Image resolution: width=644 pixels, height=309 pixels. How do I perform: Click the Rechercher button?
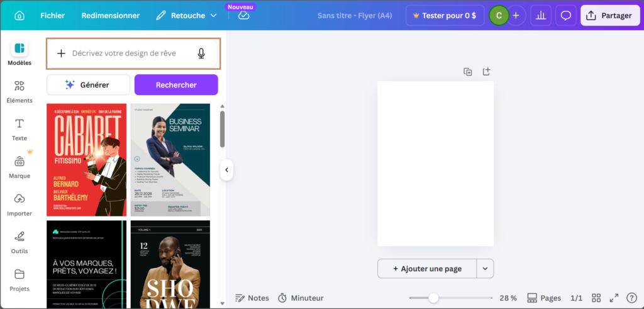[x=176, y=85]
